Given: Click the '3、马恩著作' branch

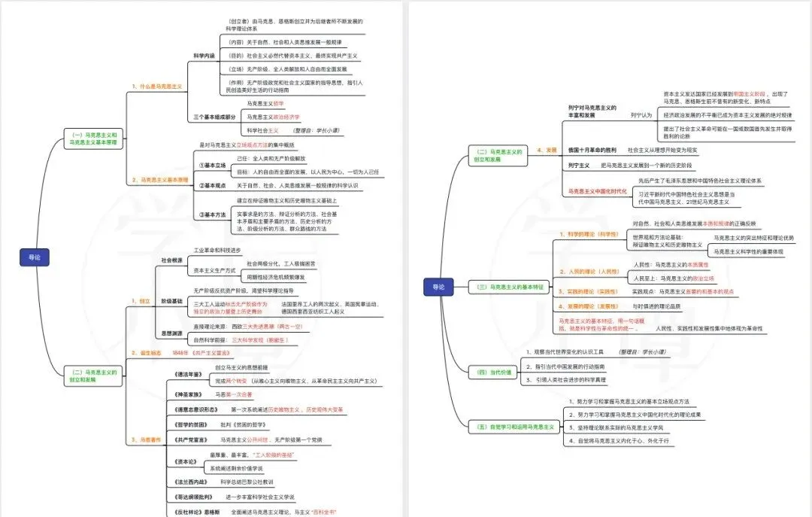Looking at the screenshot, I should point(146,439).
